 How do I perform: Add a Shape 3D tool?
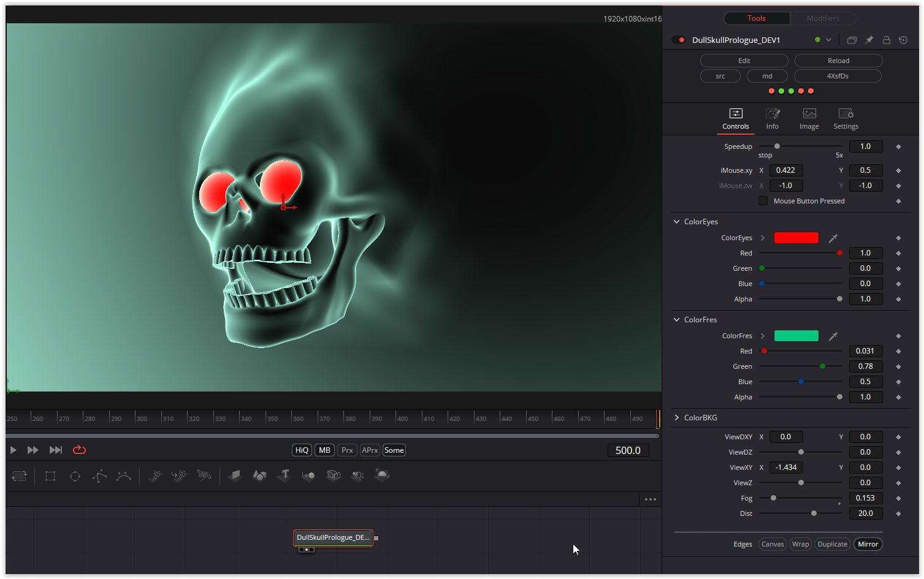click(259, 475)
